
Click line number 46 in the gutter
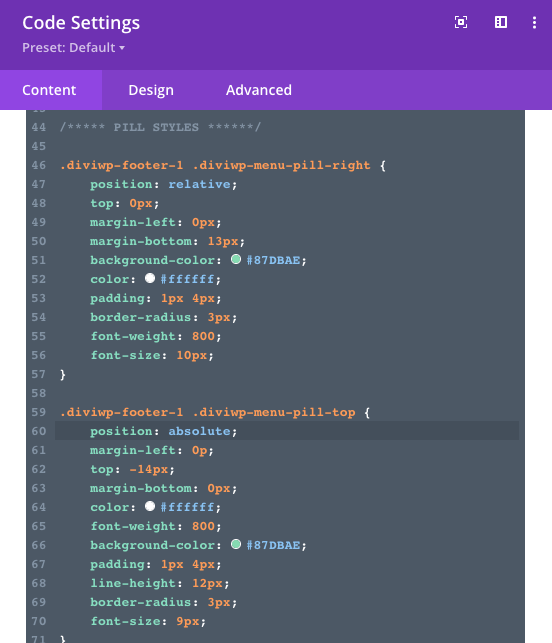click(39, 165)
